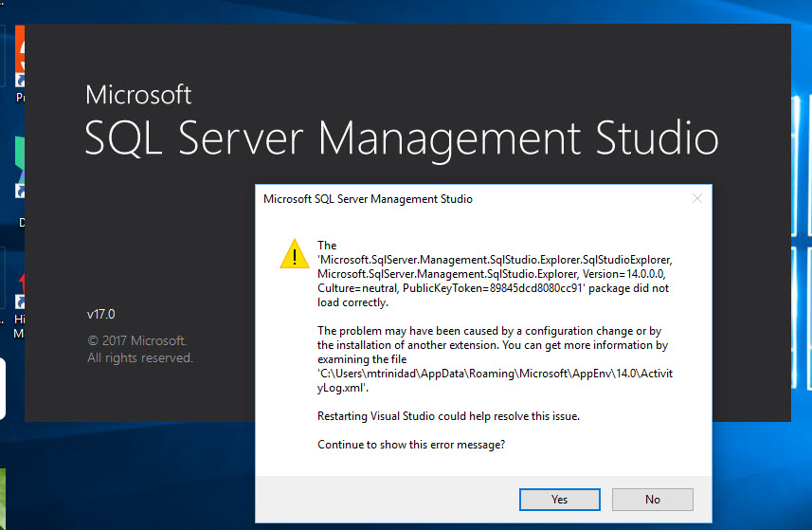Click 'All rights reserved.' on splash screen
Screen dimensions: 812x530
click(x=140, y=358)
